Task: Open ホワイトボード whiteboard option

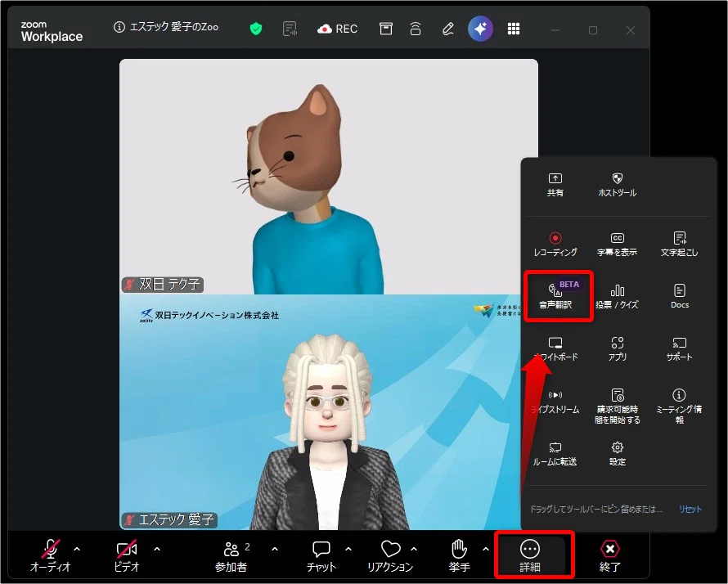Action: [x=555, y=349]
